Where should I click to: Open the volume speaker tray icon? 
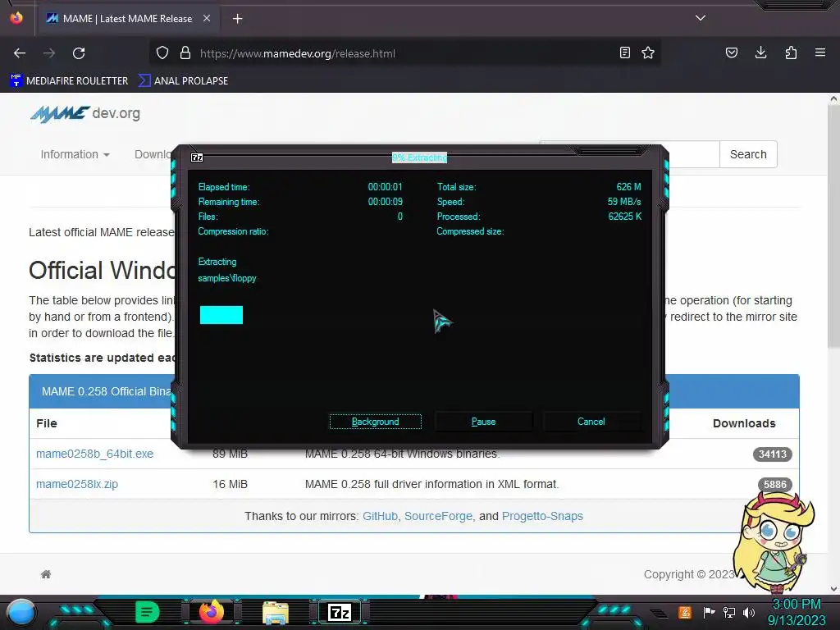point(749,612)
